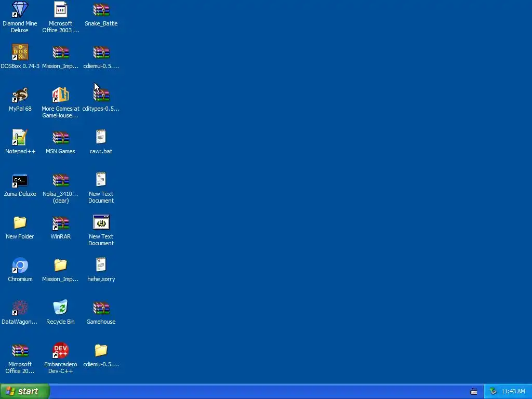
Task: Launch the Notepad++ shortcut
Action: pyautogui.click(x=20, y=137)
